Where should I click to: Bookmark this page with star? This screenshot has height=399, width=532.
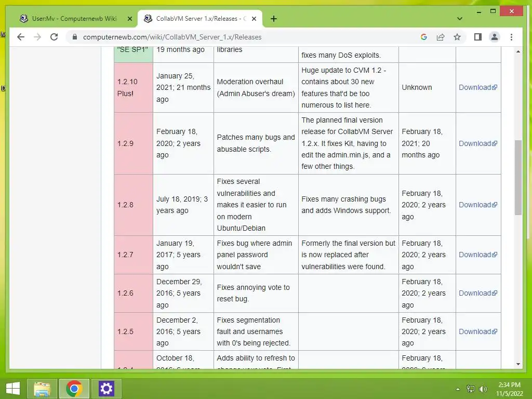[457, 37]
